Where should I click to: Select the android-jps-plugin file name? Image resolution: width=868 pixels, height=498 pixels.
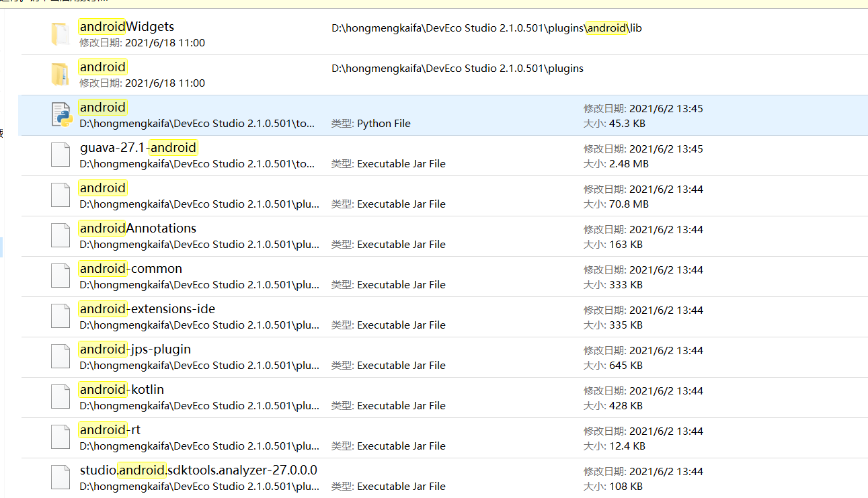coord(135,349)
